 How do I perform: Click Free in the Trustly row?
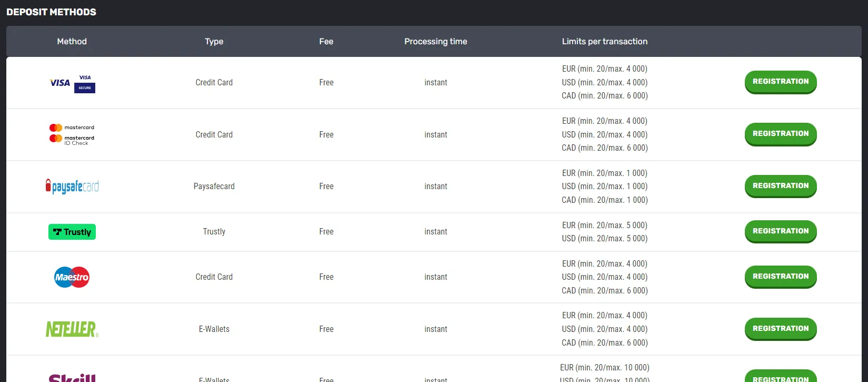[326, 232]
